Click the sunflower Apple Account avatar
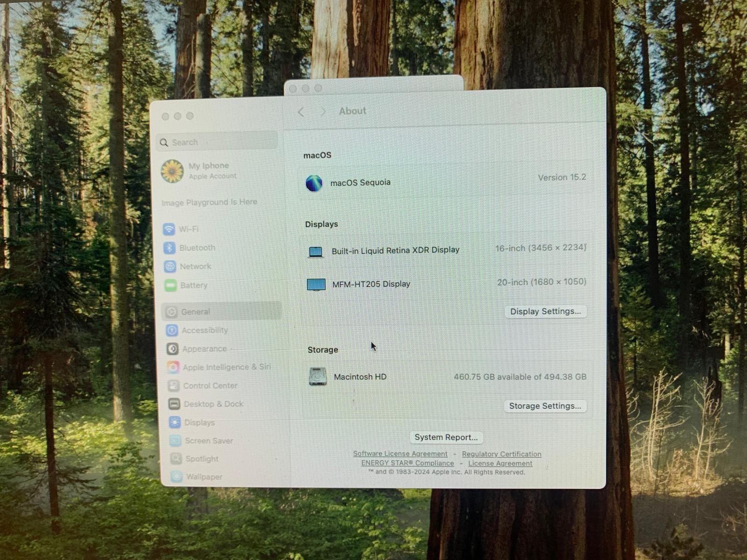This screenshot has width=747, height=560. coord(172,171)
